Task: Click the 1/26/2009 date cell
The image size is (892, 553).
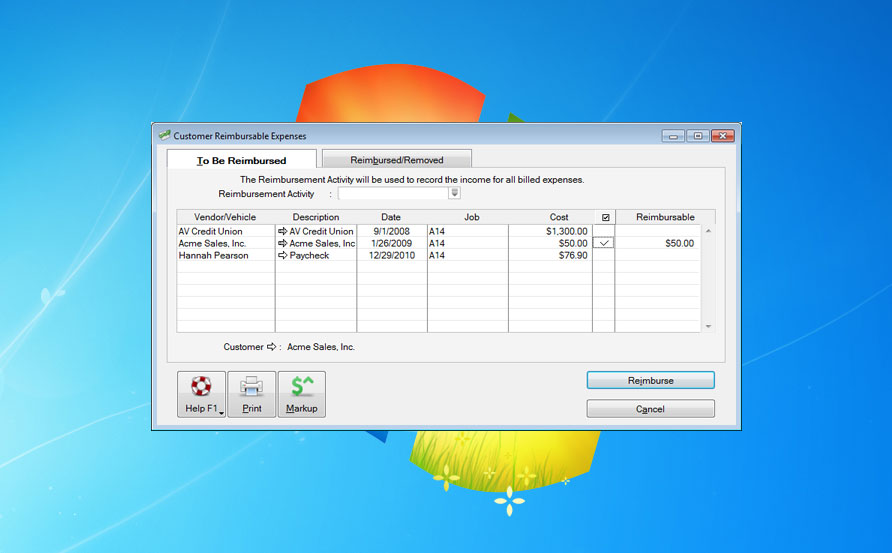Action: (391, 243)
